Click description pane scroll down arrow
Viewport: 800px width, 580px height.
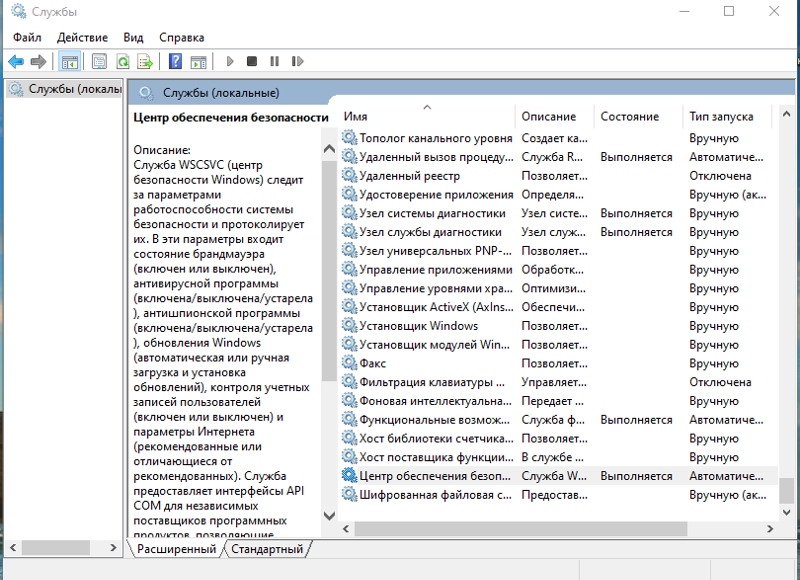tap(330, 516)
